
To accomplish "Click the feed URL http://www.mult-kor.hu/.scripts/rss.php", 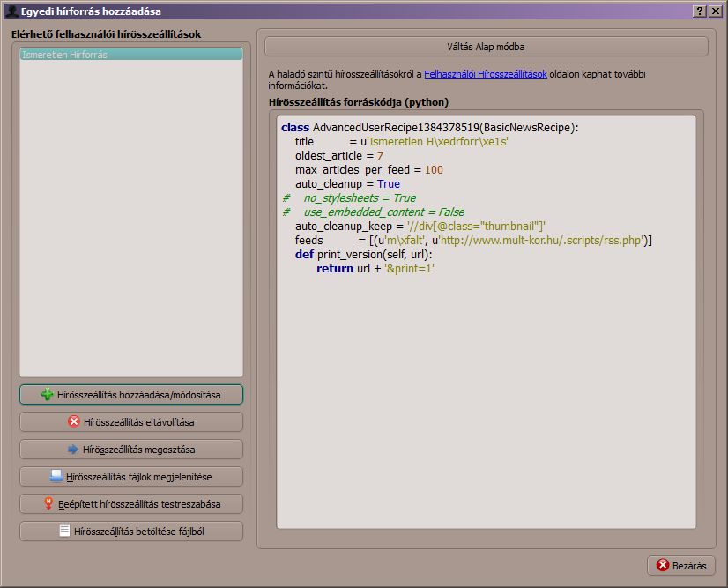I will click(x=541, y=240).
